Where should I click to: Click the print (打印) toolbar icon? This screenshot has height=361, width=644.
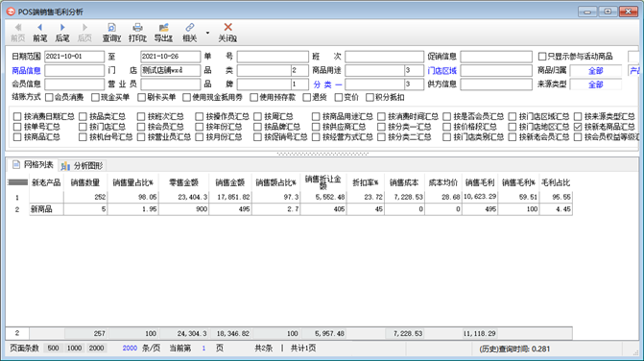(x=137, y=28)
